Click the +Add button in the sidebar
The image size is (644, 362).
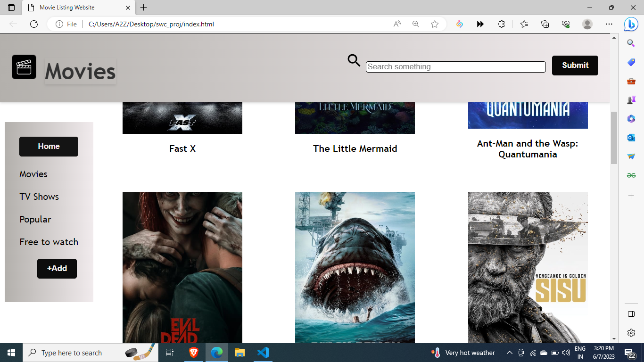[x=57, y=268]
